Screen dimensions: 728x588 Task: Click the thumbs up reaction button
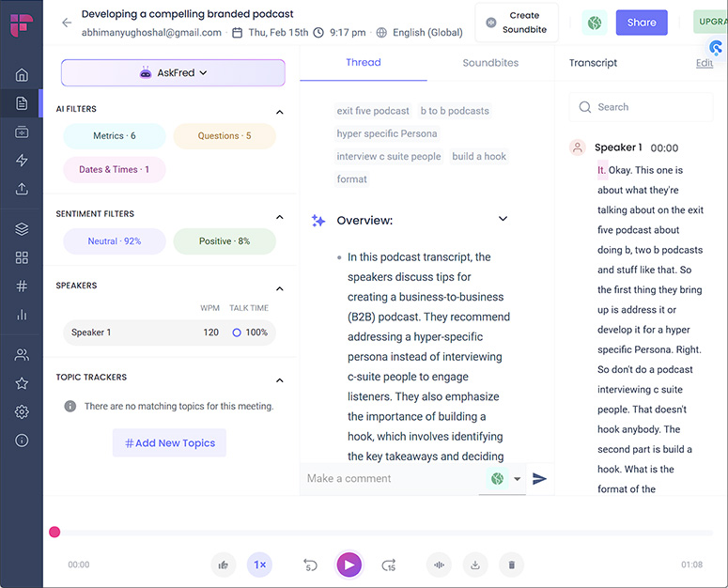[224, 565]
